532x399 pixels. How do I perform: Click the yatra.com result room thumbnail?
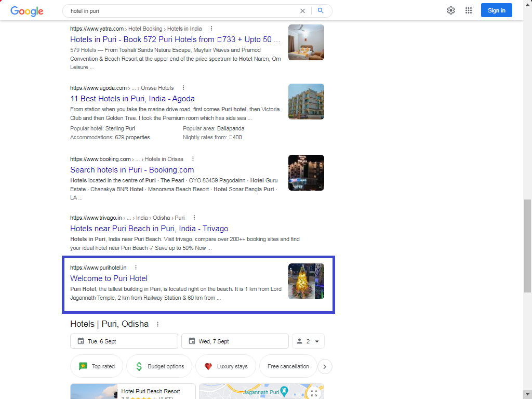click(x=306, y=43)
